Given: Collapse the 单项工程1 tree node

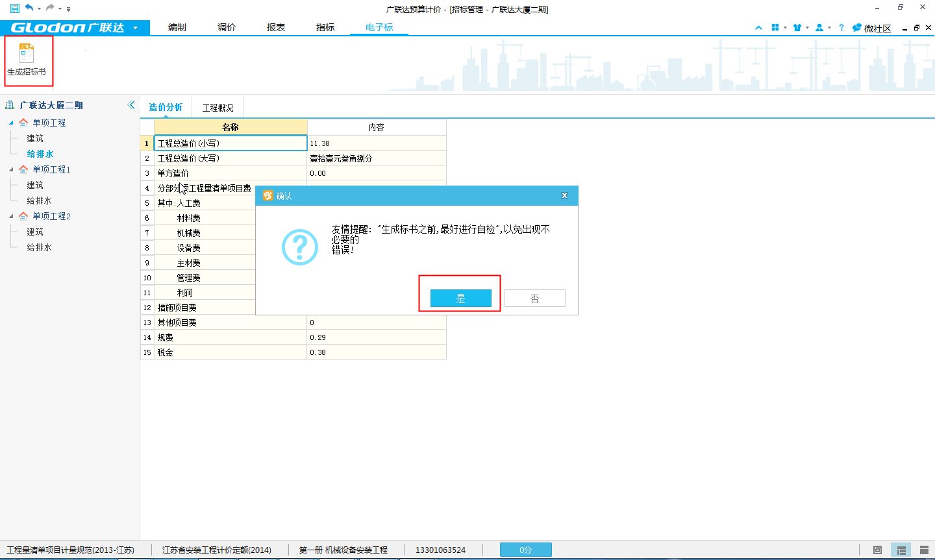Looking at the screenshot, I should pos(11,169).
